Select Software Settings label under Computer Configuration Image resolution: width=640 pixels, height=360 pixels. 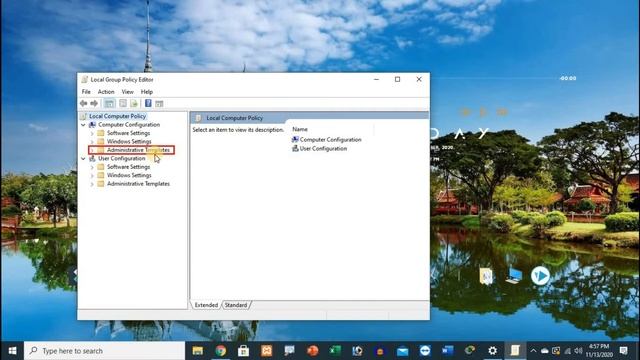(129, 133)
